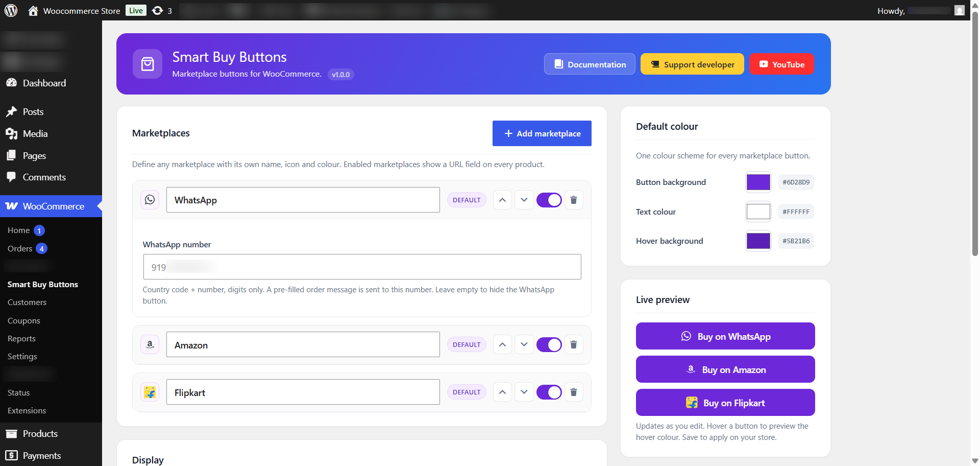Image resolution: width=980 pixels, height=466 pixels.
Task: Click the Media icon in the sidebar
Action: coord(12,133)
